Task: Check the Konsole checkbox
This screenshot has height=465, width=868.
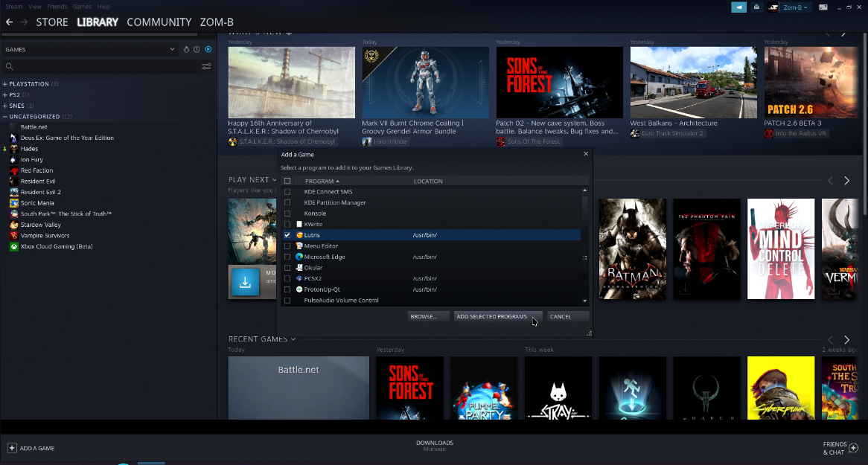Action: click(287, 213)
